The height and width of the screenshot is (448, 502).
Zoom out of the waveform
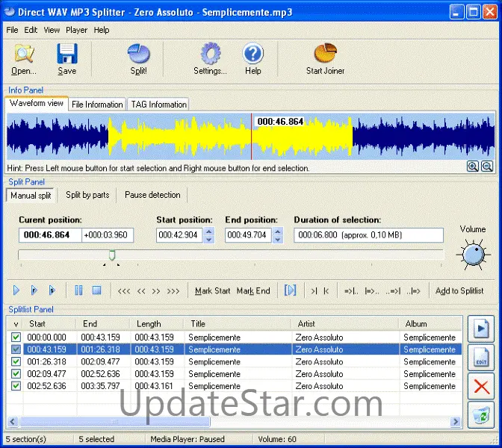click(x=487, y=167)
